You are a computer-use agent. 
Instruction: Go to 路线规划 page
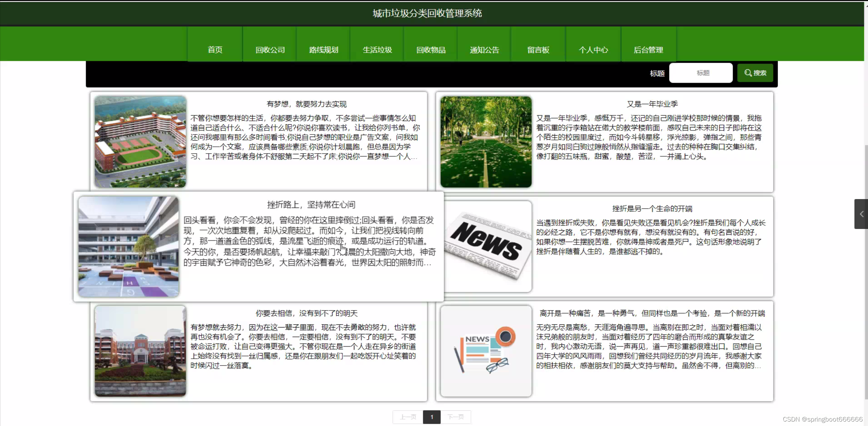(x=323, y=50)
